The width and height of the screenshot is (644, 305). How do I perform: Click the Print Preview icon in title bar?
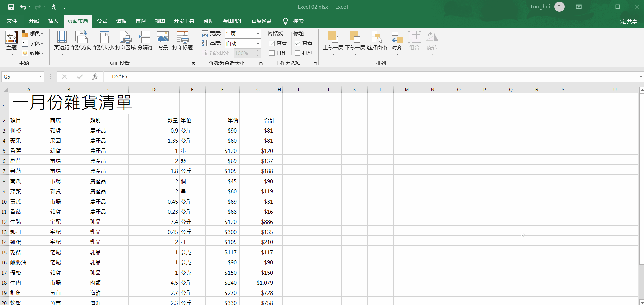point(52,7)
